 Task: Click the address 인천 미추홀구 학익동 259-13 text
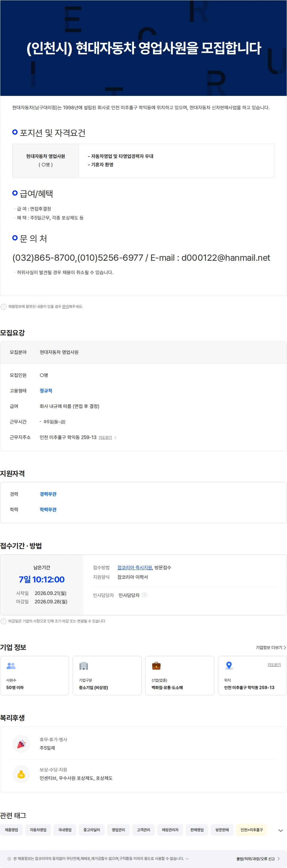[68, 437]
